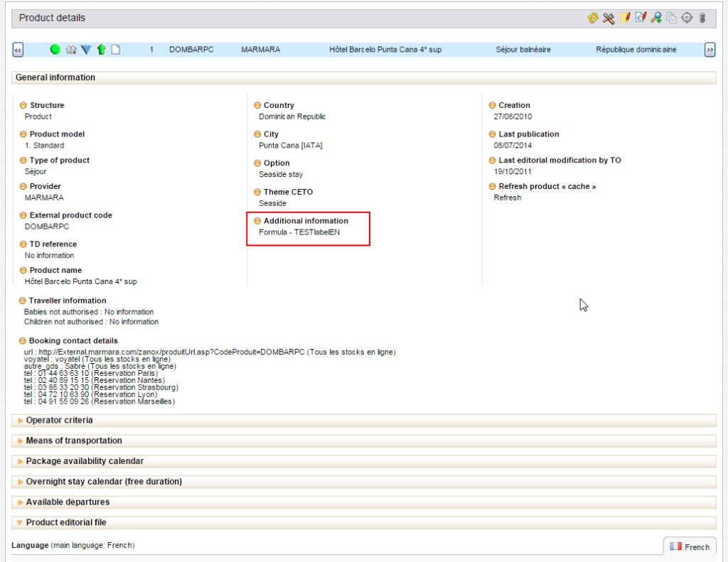Click Refresh under Refresh product cache
Viewport: 728px width, 562px height.
(x=508, y=198)
